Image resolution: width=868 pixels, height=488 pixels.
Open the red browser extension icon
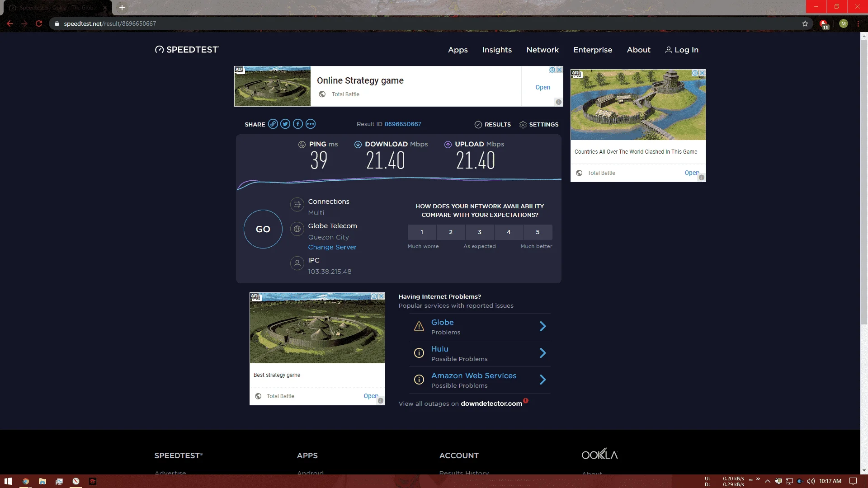[x=824, y=24]
